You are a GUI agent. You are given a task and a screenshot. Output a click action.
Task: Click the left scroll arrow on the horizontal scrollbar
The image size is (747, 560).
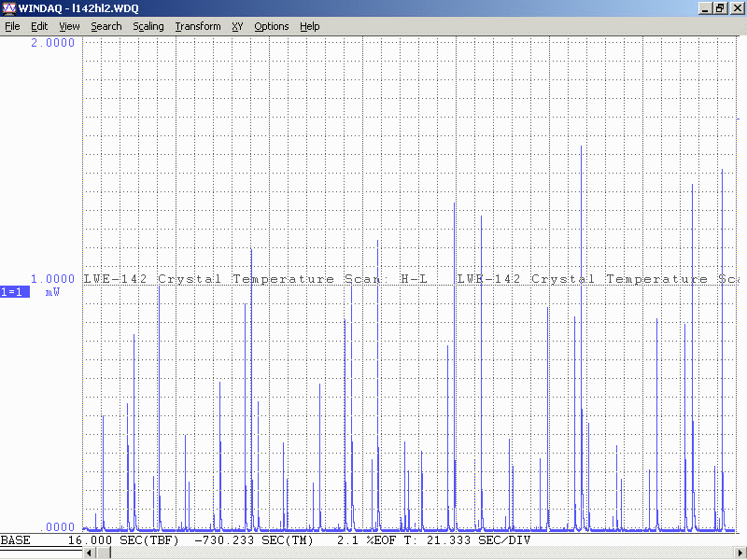click(89, 553)
